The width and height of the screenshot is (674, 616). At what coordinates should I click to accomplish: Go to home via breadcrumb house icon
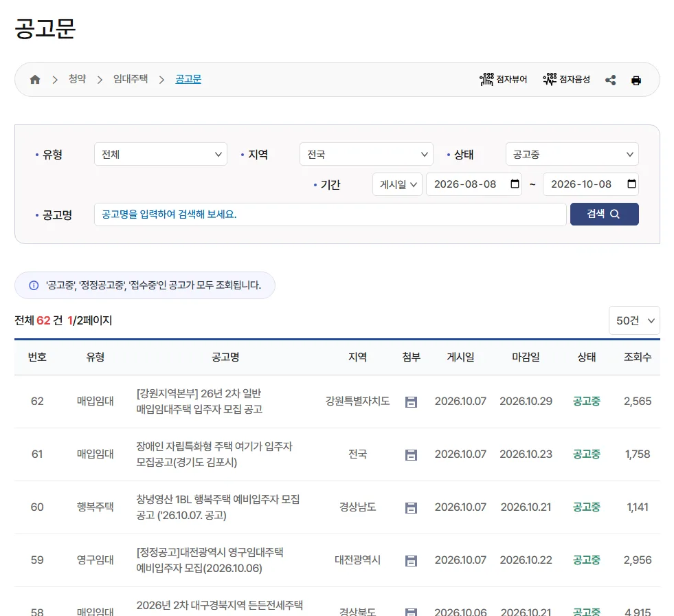[x=35, y=80]
